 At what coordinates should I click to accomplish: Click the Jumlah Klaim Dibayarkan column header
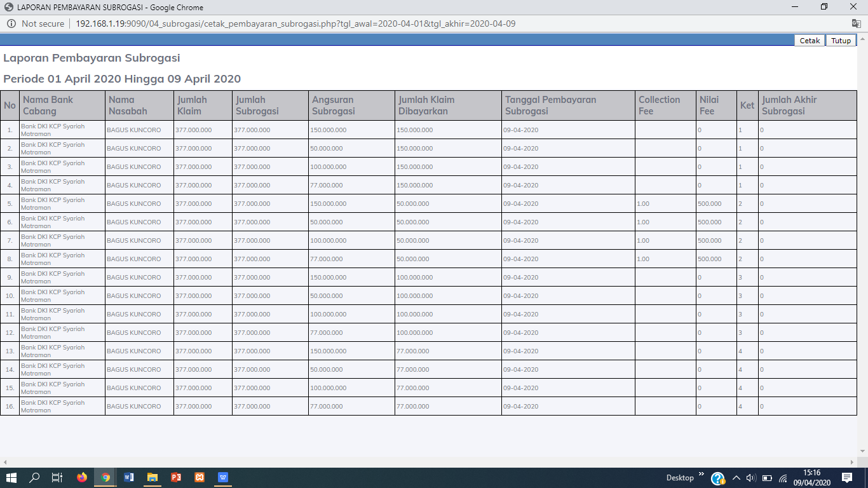(426, 105)
